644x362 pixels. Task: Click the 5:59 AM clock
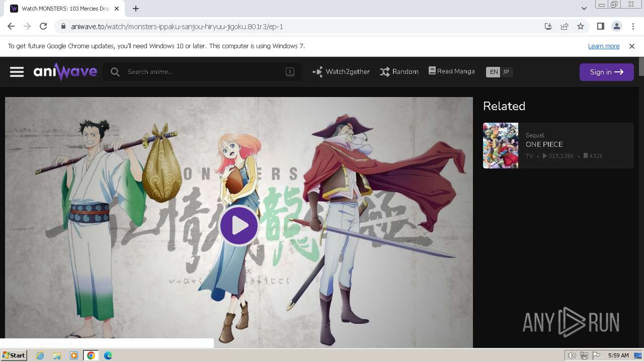pyautogui.click(x=618, y=355)
